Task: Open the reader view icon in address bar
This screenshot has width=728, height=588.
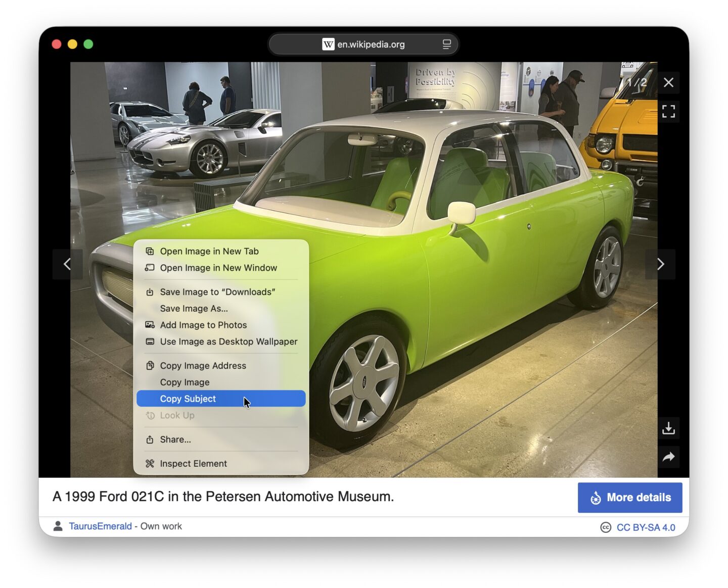Action: pyautogui.click(x=446, y=44)
